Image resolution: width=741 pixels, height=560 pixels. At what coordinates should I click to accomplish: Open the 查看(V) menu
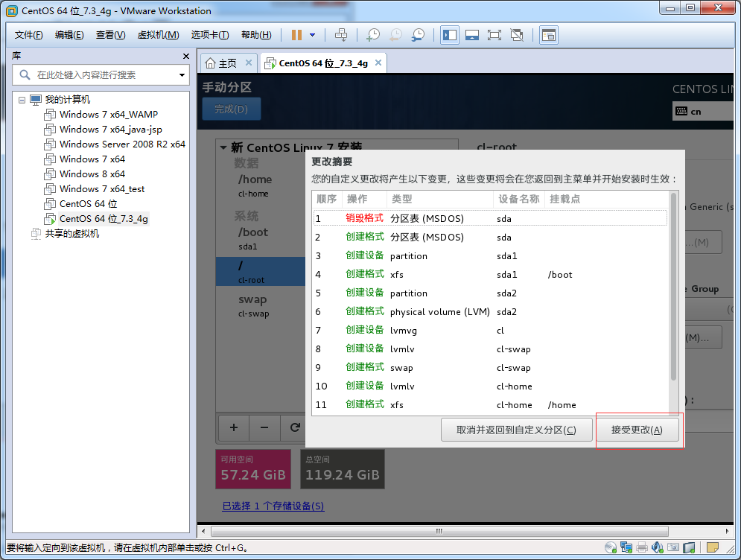pos(110,35)
